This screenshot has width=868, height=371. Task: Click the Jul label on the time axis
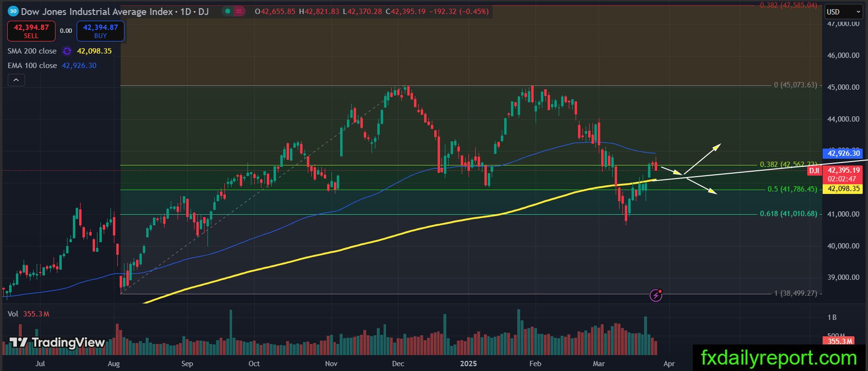(41, 363)
